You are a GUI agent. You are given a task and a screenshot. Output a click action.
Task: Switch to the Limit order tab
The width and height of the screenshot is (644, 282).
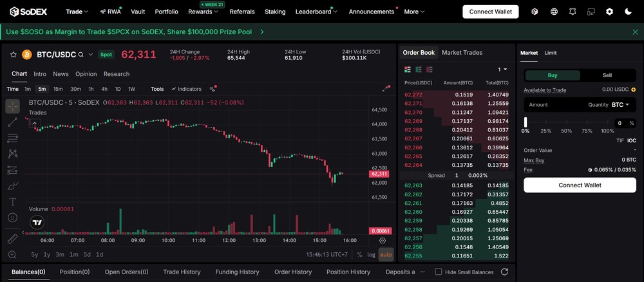[x=551, y=53]
